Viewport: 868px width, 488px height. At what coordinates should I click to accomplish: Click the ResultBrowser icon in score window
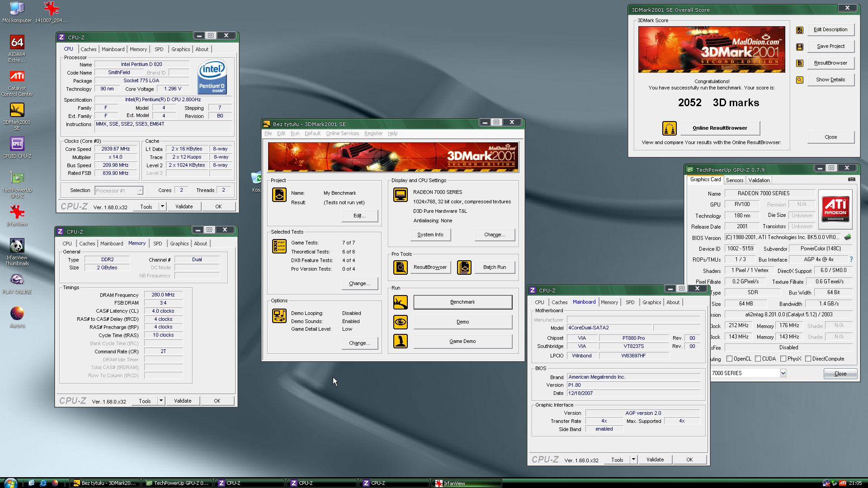click(x=799, y=63)
